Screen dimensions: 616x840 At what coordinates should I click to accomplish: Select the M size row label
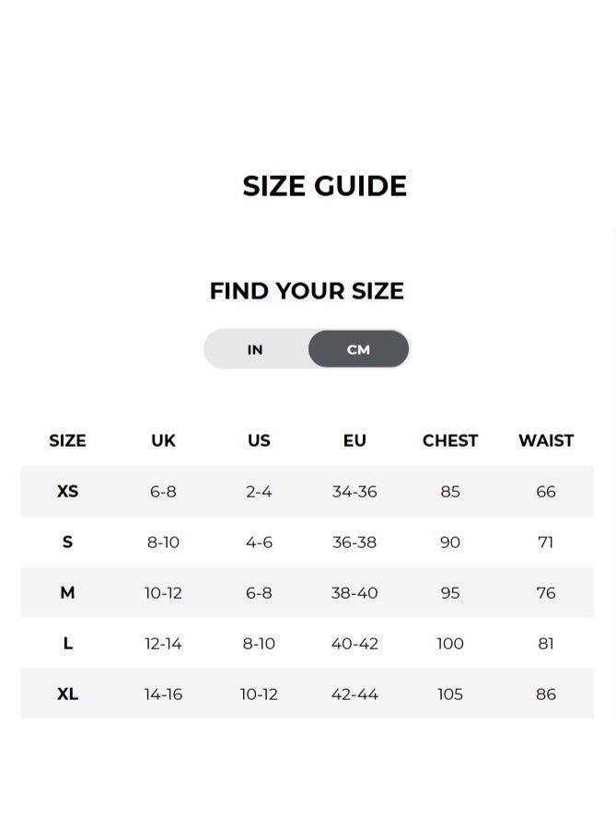(67, 593)
